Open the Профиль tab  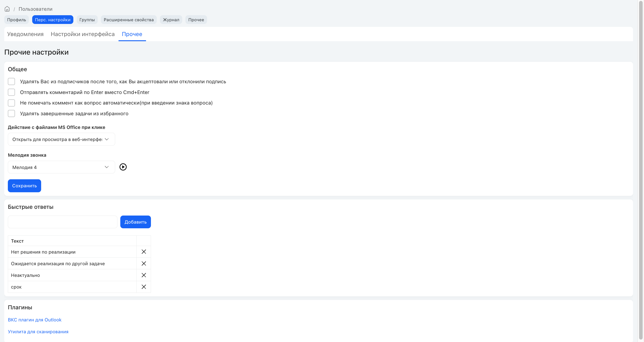(x=17, y=20)
